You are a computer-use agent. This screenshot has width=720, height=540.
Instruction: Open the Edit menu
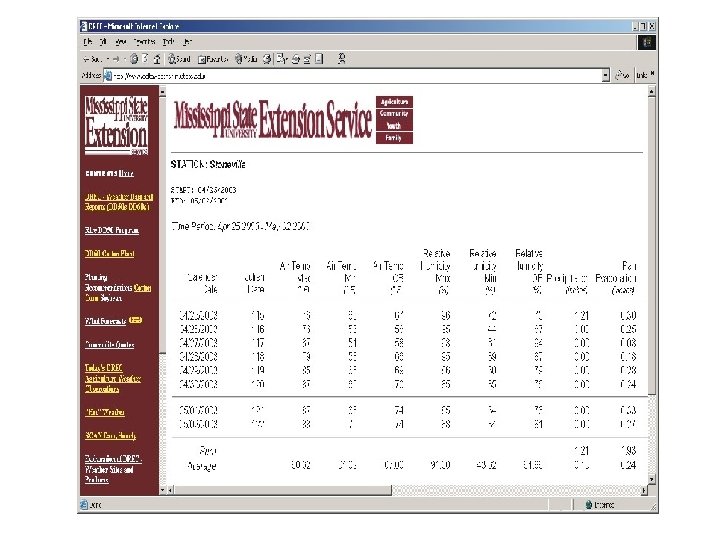[103, 42]
